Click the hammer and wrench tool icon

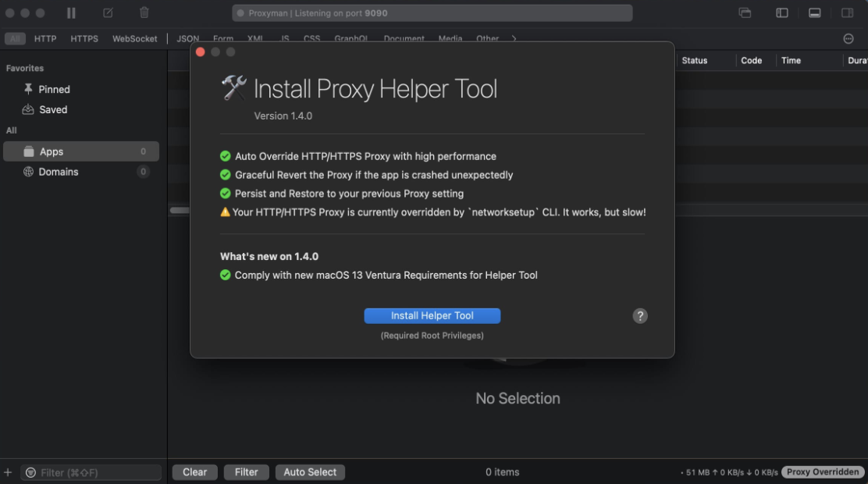233,88
